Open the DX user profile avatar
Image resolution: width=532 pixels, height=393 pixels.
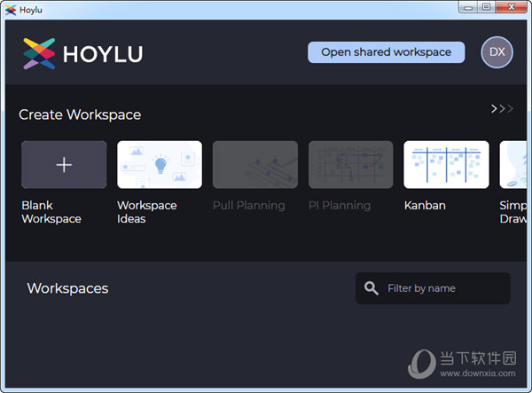tap(497, 52)
